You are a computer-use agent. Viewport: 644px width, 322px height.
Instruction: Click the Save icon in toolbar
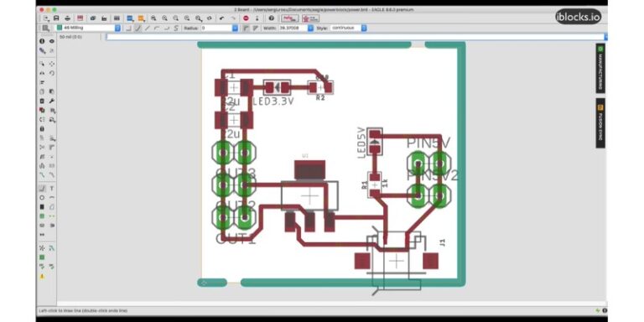(56, 18)
